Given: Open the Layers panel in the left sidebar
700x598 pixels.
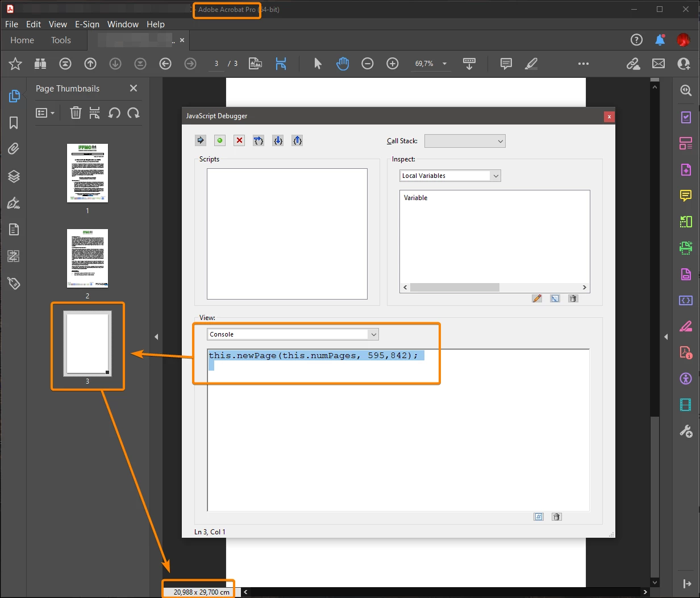Looking at the screenshot, I should pos(14,176).
